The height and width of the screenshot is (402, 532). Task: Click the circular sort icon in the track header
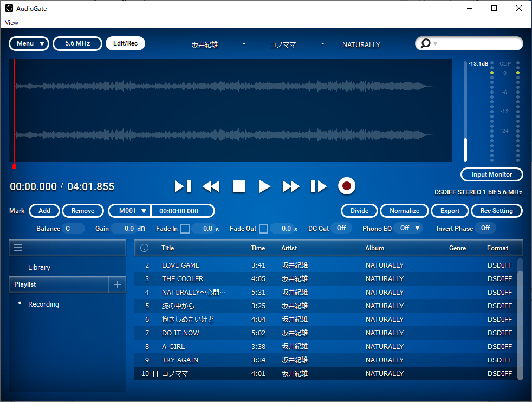144,248
